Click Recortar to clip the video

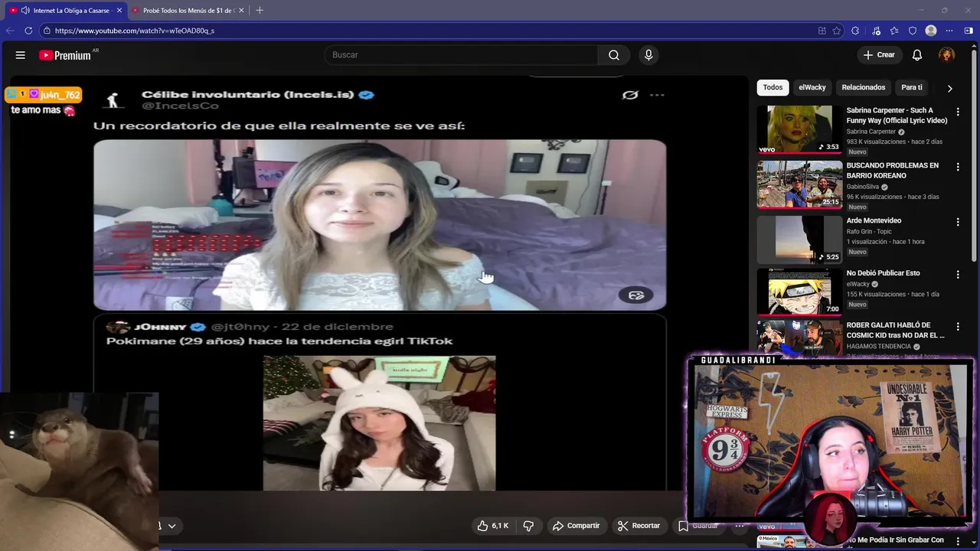[639, 526]
